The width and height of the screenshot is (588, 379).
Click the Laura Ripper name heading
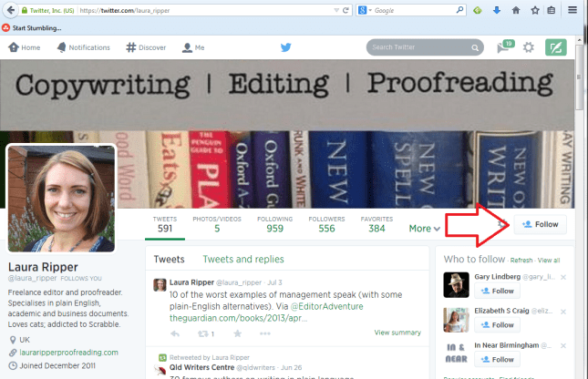(43, 267)
